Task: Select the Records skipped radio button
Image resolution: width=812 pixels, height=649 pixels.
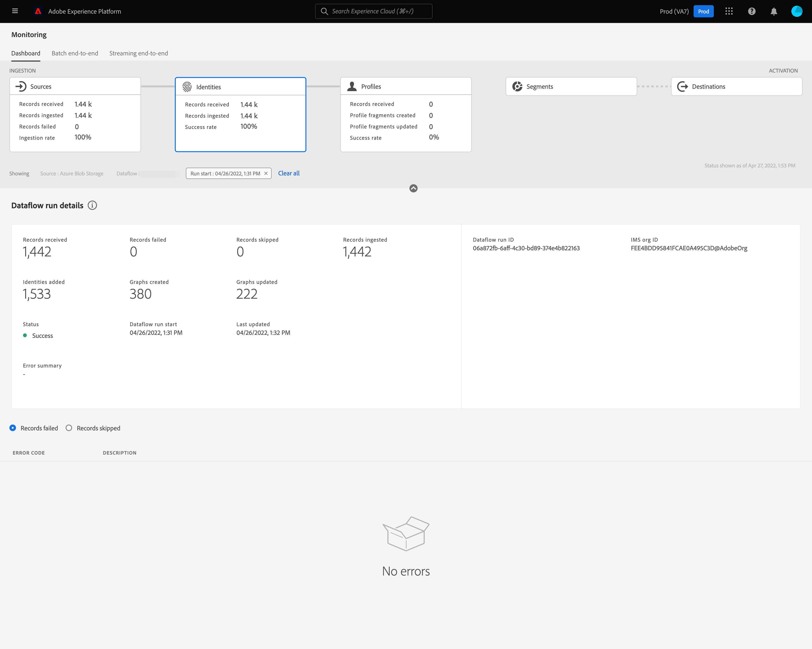Action: click(x=69, y=428)
